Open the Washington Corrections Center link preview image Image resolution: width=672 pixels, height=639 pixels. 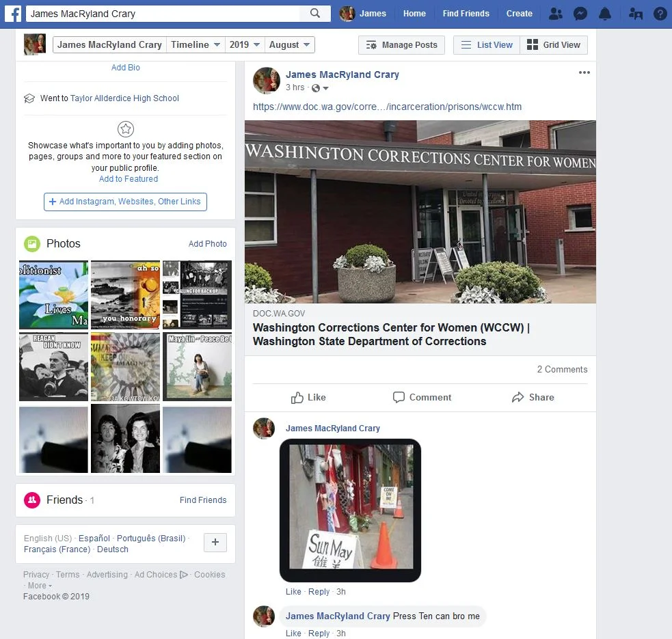[x=420, y=212]
